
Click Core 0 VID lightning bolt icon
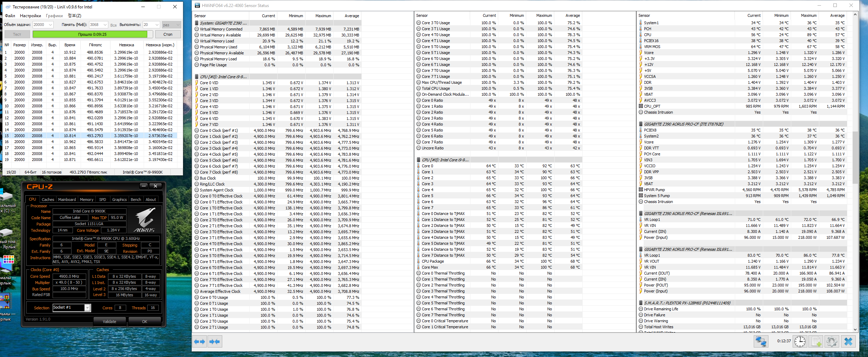tap(197, 83)
